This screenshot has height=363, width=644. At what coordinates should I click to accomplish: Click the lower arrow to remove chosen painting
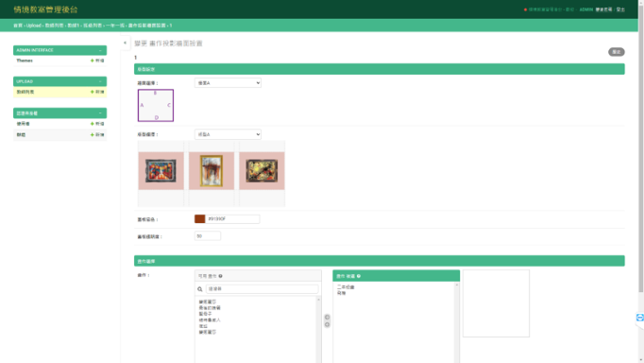pos(327,324)
